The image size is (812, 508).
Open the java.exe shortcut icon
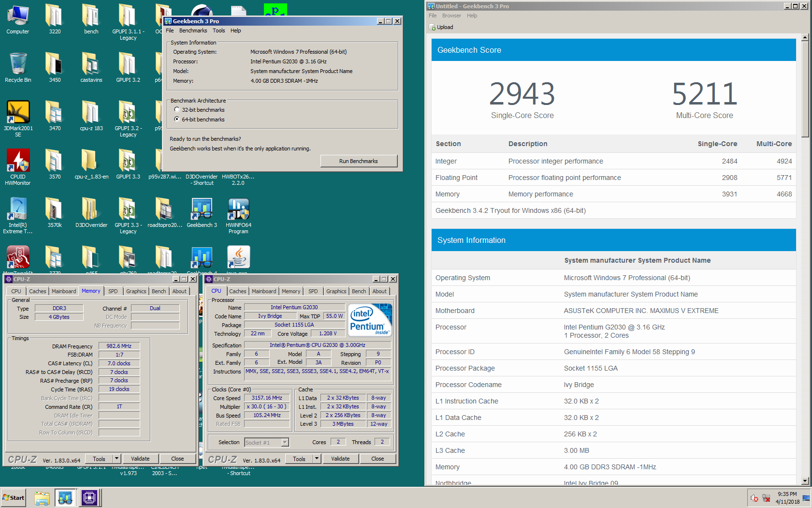(x=238, y=258)
